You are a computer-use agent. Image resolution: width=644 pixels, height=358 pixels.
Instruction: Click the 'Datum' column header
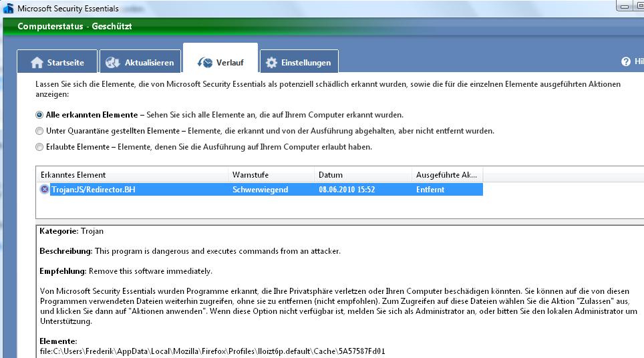[x=363, y=175]
